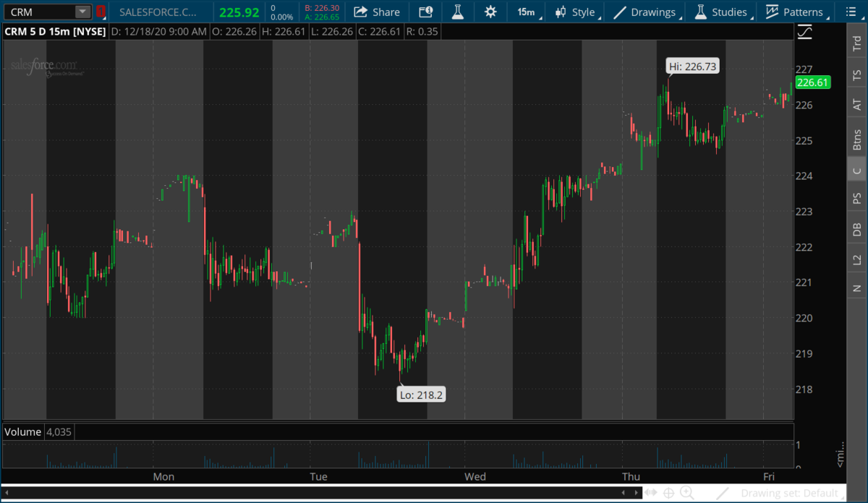Open the Share menu
Screen dimensions: 868x503
(377, 12)
